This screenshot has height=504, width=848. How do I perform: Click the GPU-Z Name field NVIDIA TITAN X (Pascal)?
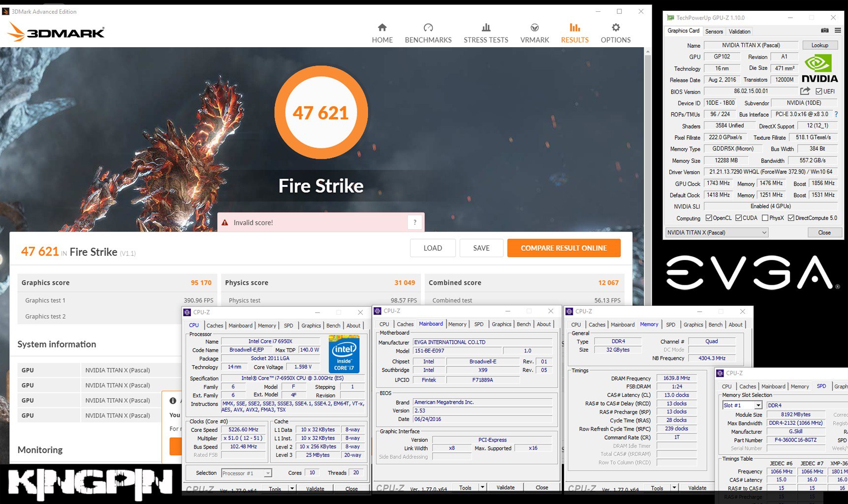point(751,45)
